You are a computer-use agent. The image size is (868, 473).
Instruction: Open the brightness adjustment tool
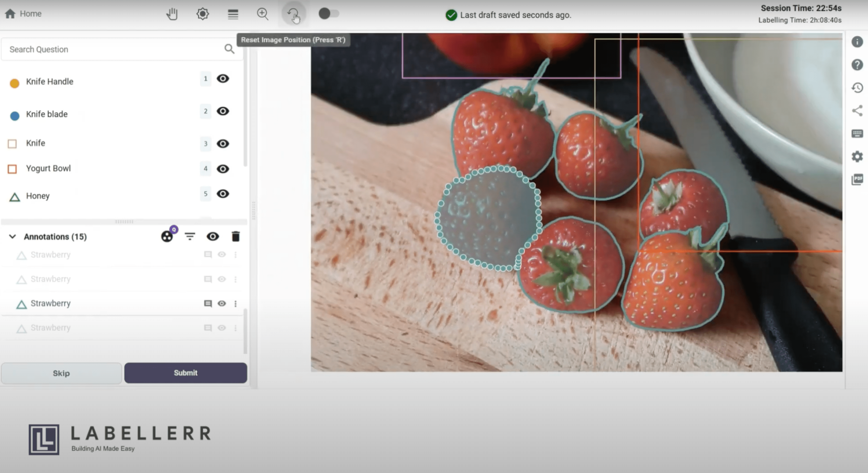tap(203, 14)
